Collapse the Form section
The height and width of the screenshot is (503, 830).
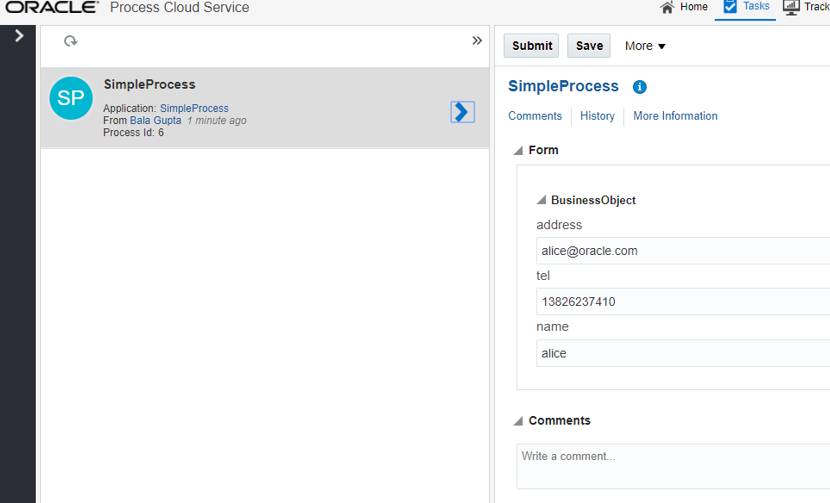[518, 151]
